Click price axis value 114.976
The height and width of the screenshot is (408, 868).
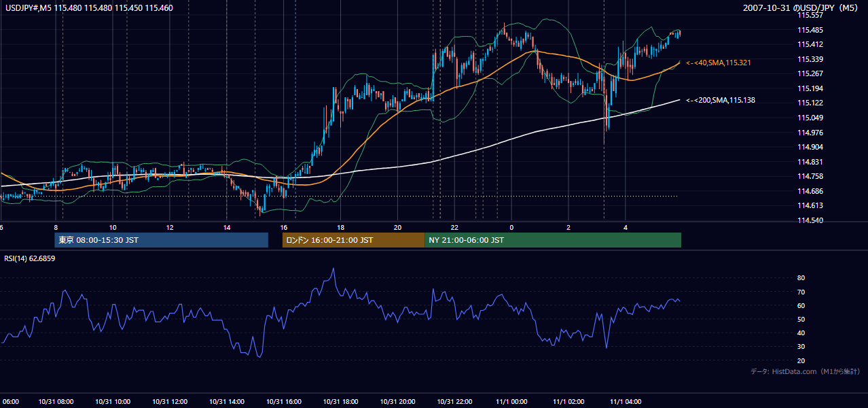coord(810,133)
